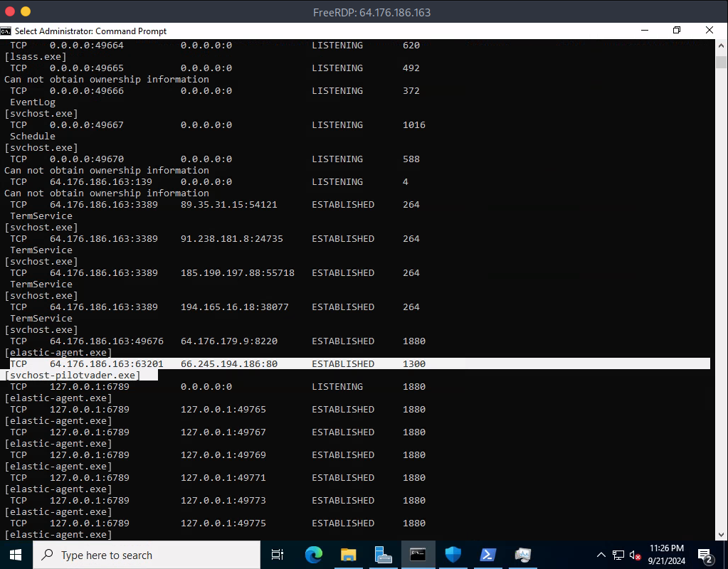The width and height of the screenshot is (728, 569).
Task: Switch to the Command Prompt taskbar icon
Action: (x=418, y=555)
